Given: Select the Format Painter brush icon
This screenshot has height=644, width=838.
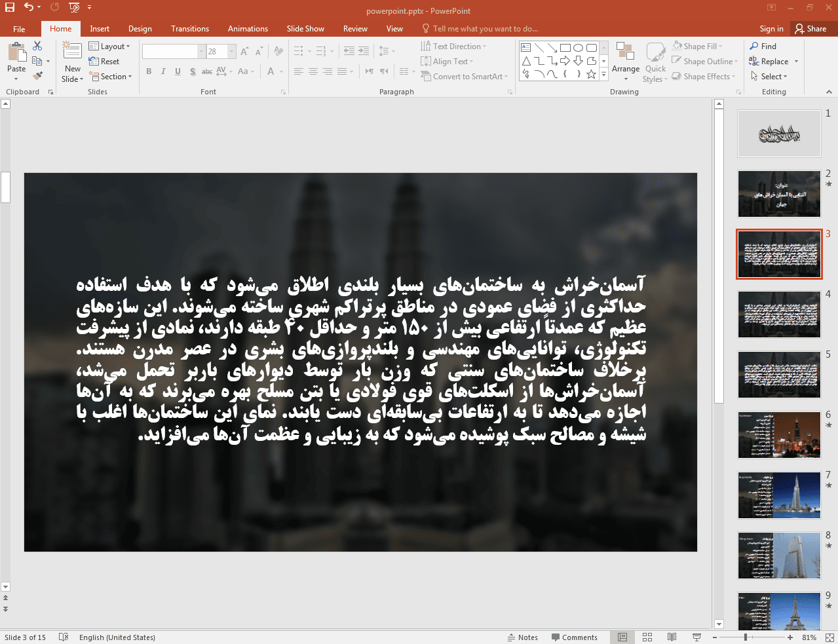Looking at the screenshot, I should [x=37, y=76].
